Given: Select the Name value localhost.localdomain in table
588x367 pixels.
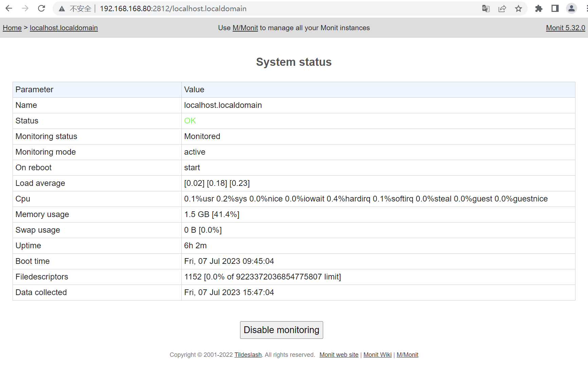Looking at the screenshot, I should (x=223, y=105).
